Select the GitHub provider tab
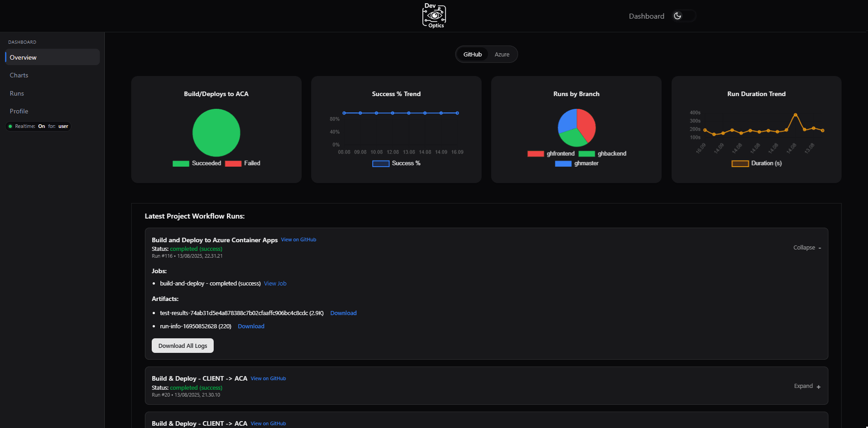The height and width of the screenshot is (428, 868). click(x=472, y=55)
